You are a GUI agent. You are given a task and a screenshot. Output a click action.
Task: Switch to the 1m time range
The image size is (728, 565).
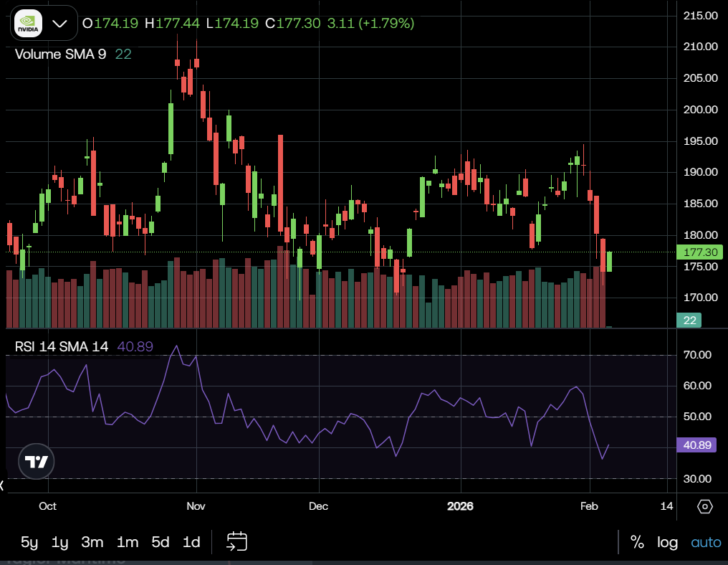tap(127, 542)
